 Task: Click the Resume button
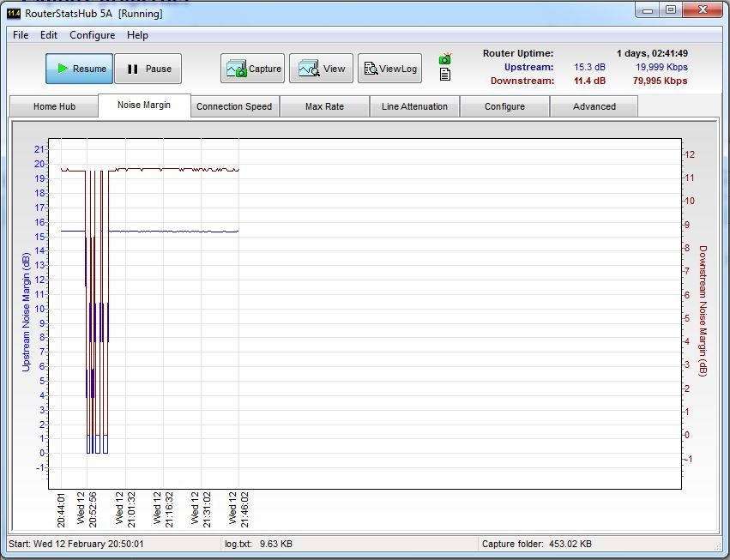coord(79,69)
